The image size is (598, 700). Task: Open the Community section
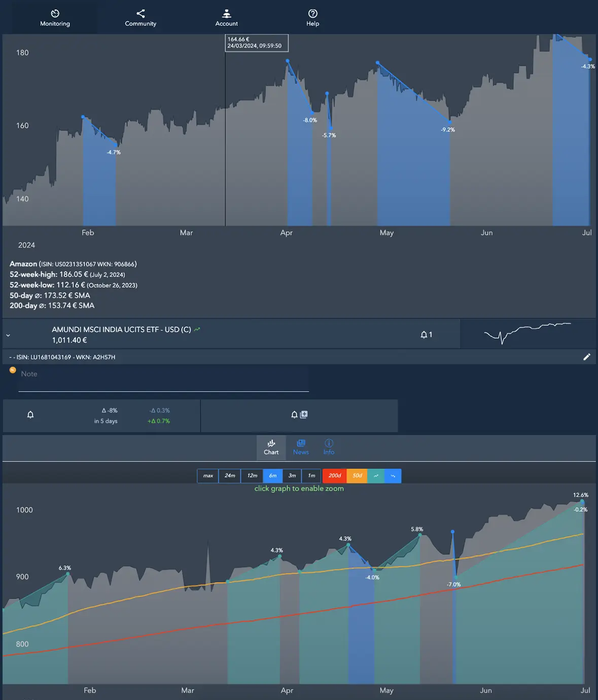[140, 17]
